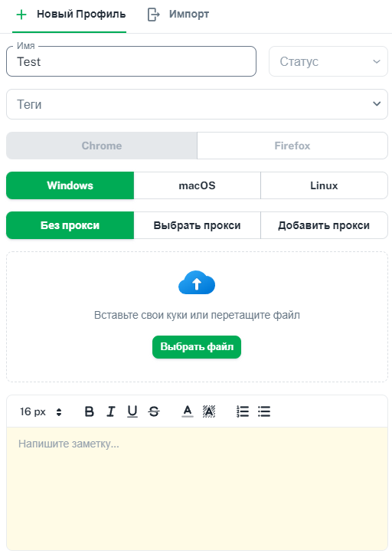Insert a numbered ordered list
Viewport: 392px width, 557px height.
coord(243,411)
